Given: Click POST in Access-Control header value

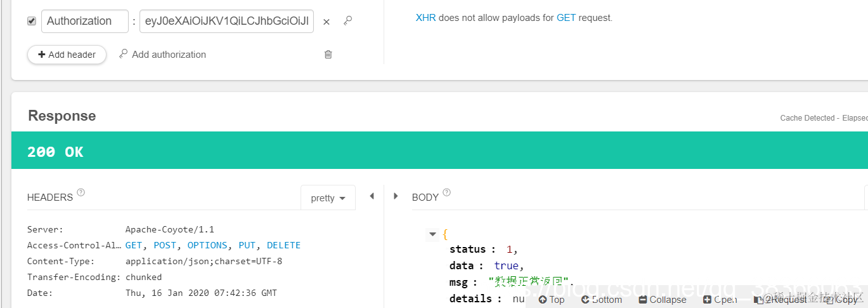Looking at the screenshot, I should [x=165, y=245].
